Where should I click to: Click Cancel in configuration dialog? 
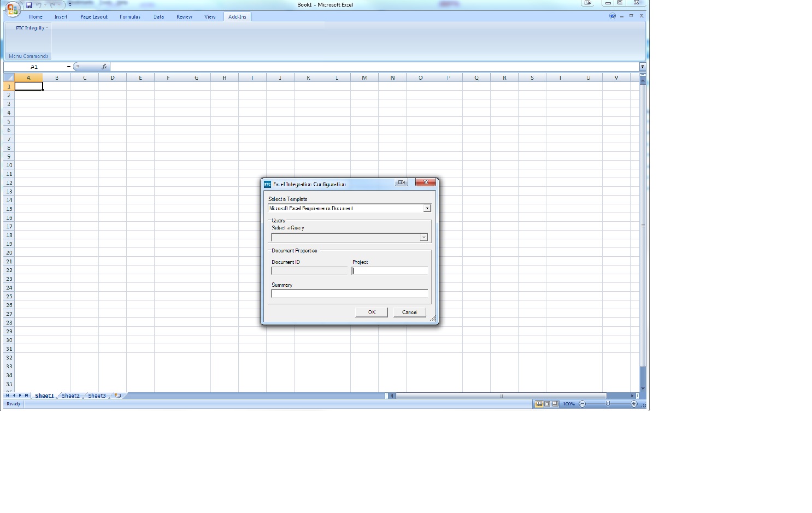pyautogui.click(x=409, y=312)
